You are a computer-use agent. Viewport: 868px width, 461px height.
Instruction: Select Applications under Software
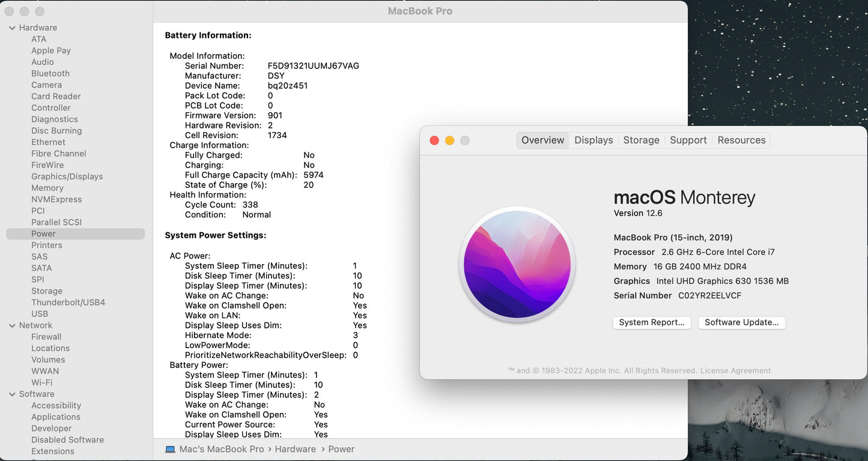click(56, 417)
